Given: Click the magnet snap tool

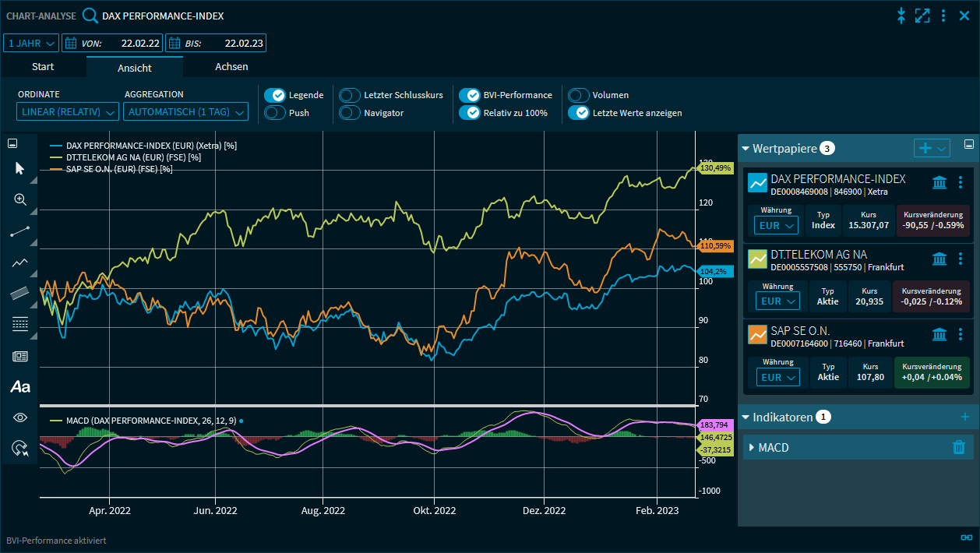Looking at the screenshot, I should tap(20, 448).
